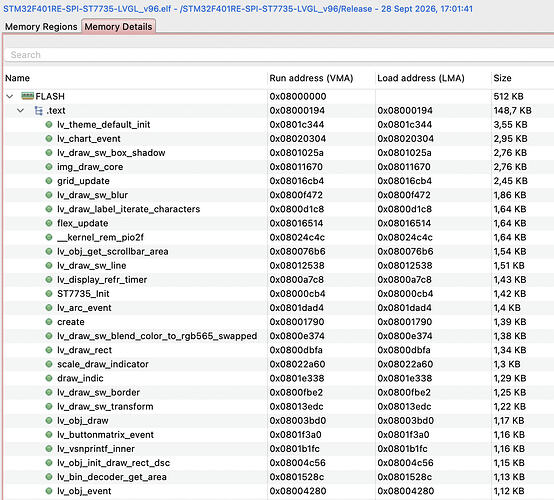Click green symbol icon for scale_draw_indicator
This screenshot has height=500, width=554.
click(49, 364)
